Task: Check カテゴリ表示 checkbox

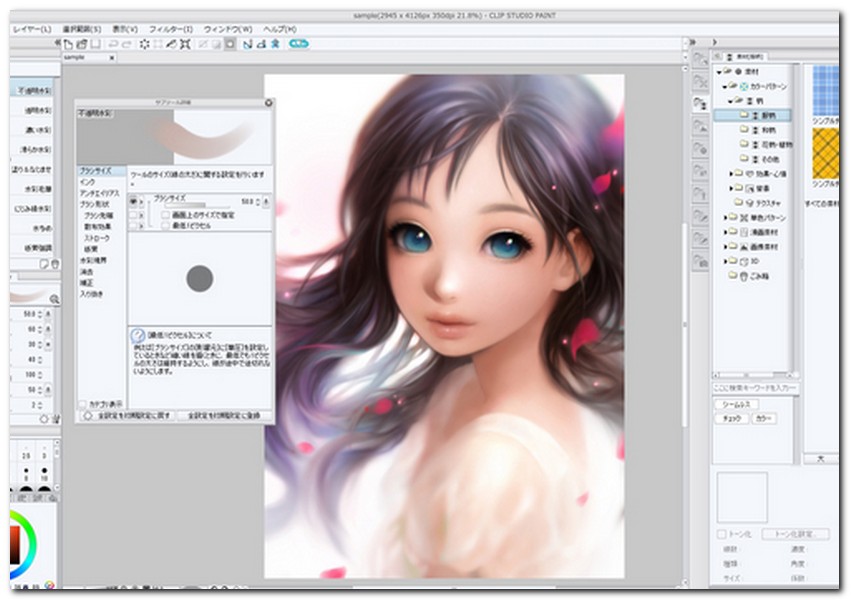Action: coord(83,403)
